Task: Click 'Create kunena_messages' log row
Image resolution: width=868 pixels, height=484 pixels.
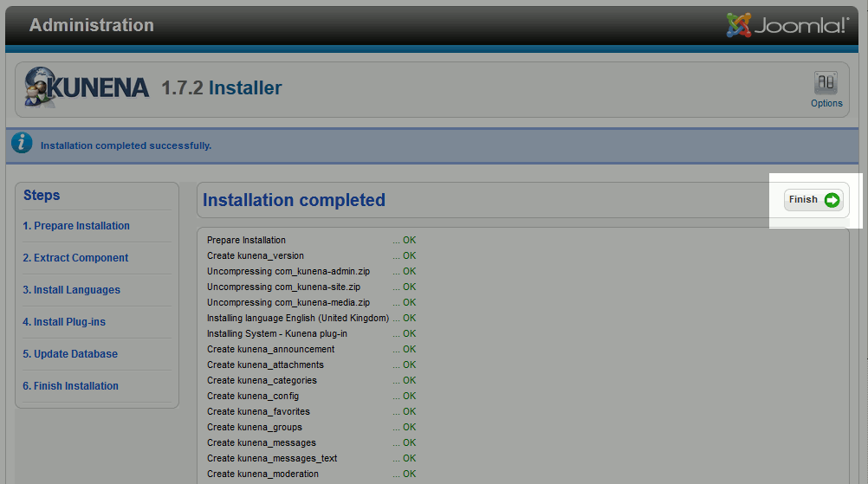Action: pyautogui.click(x=311, y=442)
